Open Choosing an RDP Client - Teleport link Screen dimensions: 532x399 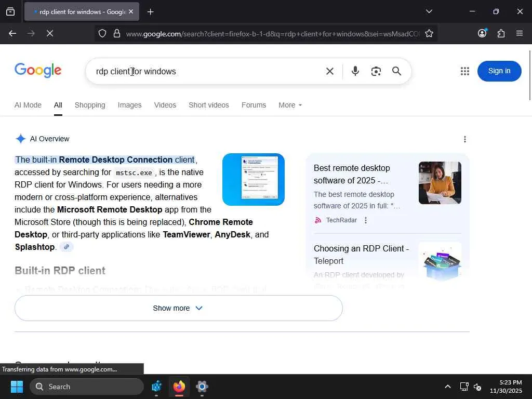[362, 255]
